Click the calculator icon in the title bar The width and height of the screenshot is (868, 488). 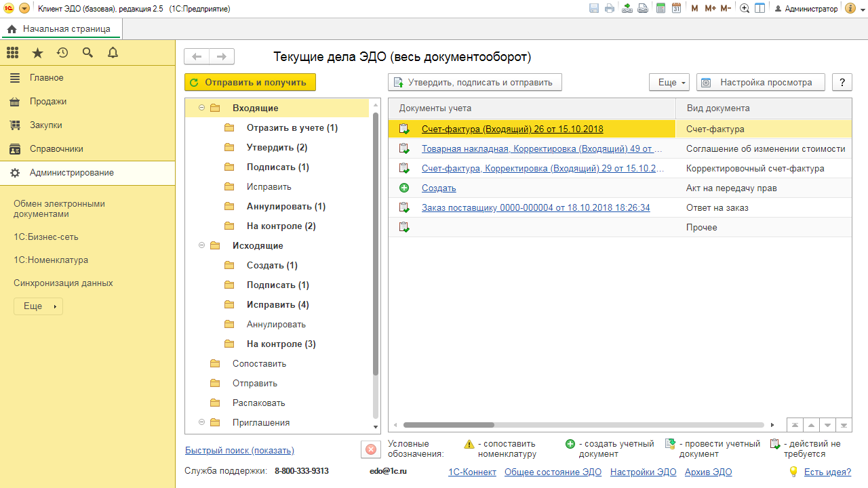660,9
